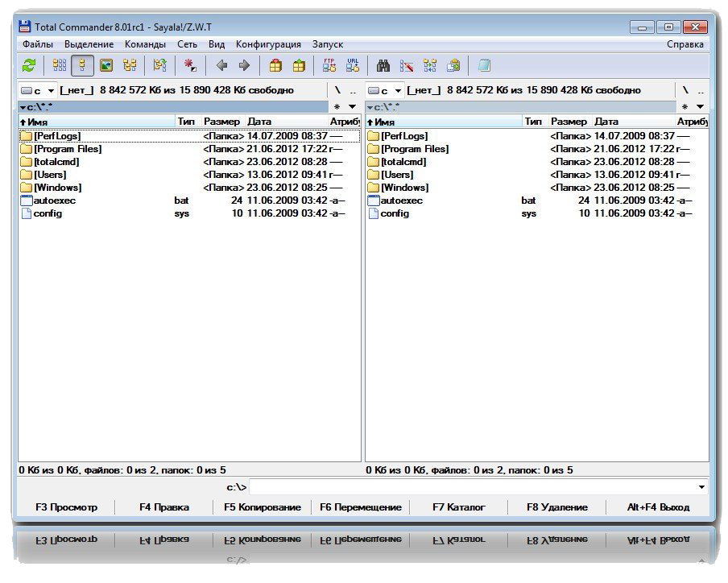Screen dimensions: 728x583
Task: Go to root with left panel backslash button
Action: point(337,90)
